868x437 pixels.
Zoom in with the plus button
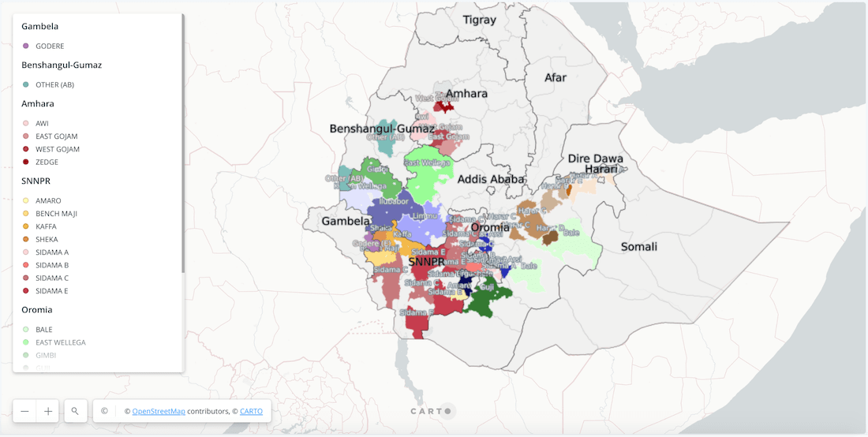coord(48,411)
